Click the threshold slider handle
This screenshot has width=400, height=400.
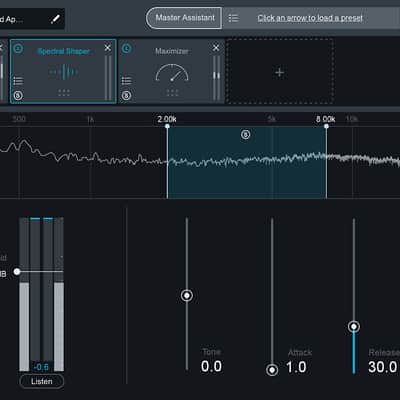tap(17, 272)
